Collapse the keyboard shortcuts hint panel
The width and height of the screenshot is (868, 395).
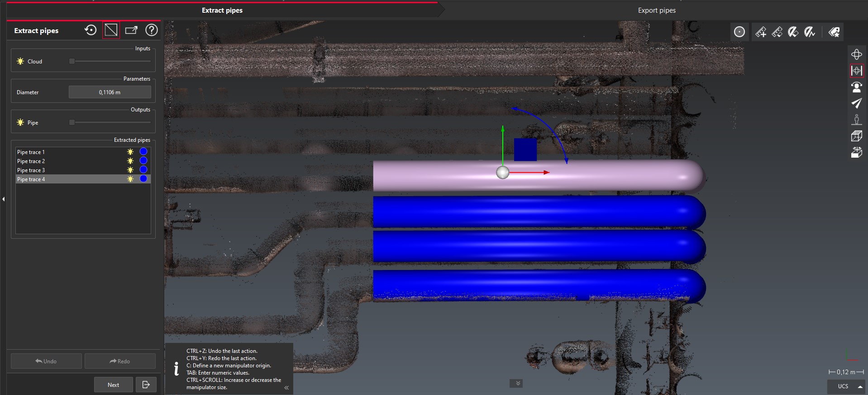click(286, 388)
